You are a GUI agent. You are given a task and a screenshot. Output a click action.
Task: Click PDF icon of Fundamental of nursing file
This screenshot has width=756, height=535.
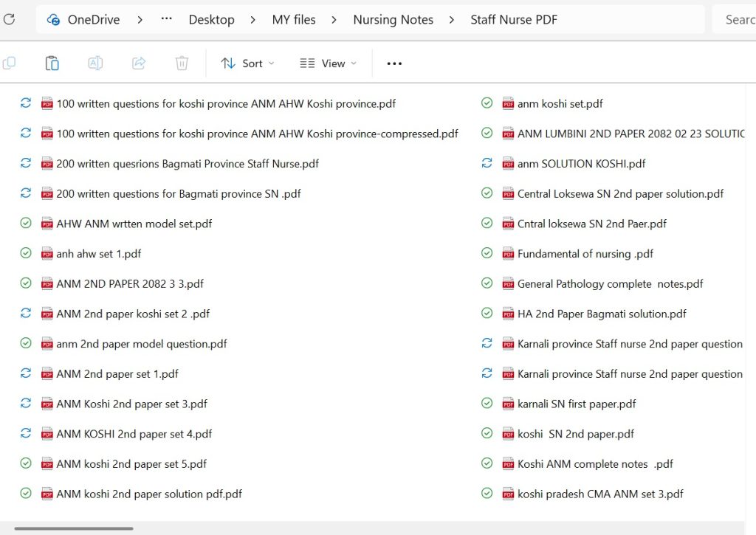coord(508,254)
